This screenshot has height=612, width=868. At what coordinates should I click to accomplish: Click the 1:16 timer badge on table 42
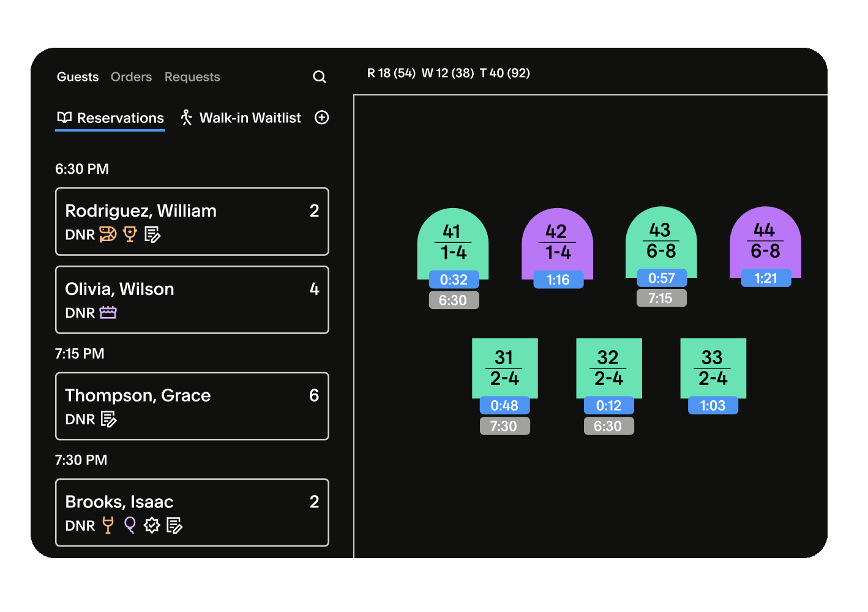pyautogui.click(x=557, y=279)
